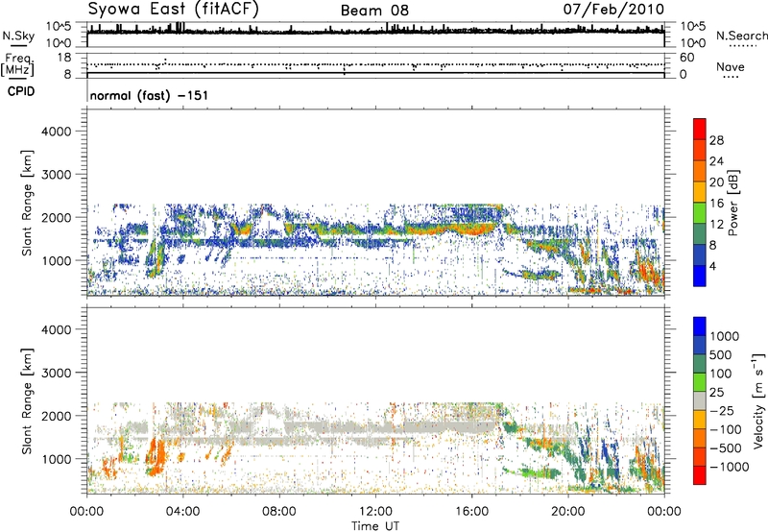Image resolution: width=768 pixels, height=532 pixels.
Task: Click the "12" label on power colorbar
Action: pos(716,225)
